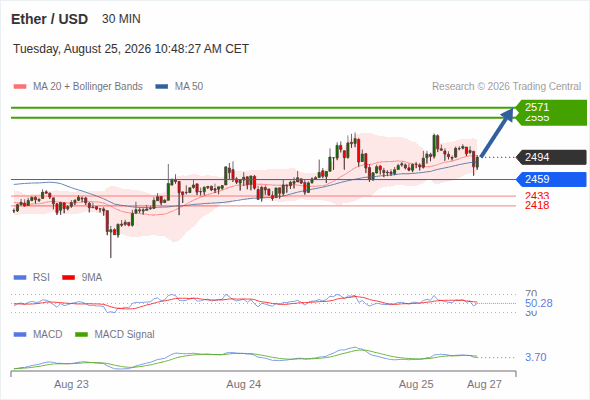Toggle the green MACD Signal legend item

[x=115, y=335]
